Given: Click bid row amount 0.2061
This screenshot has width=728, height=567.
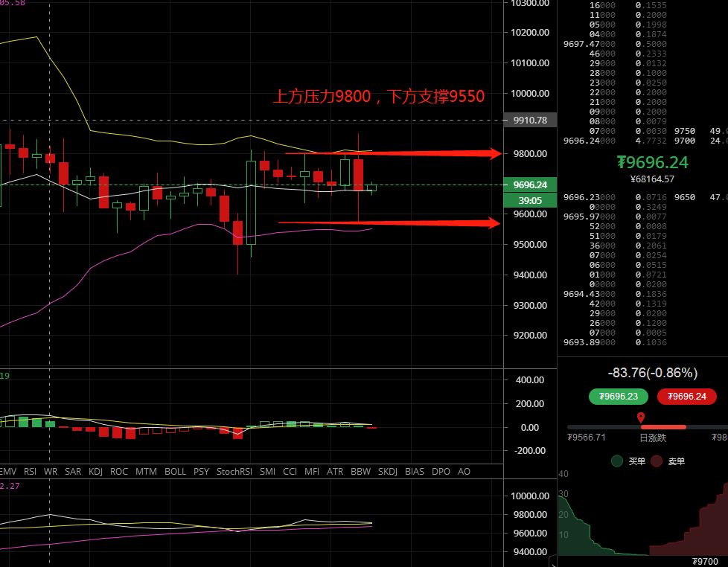Looking at the screenshot, I should [651, 246].
